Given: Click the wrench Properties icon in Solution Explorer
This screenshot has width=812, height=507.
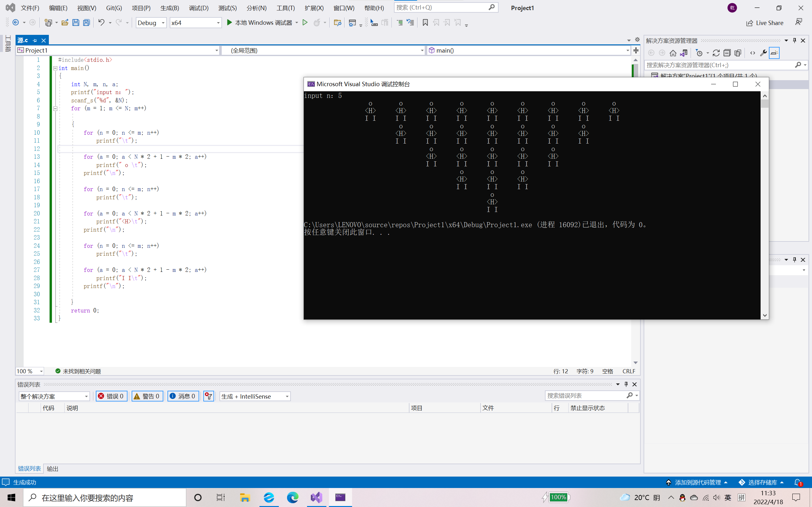Looking at the screenshot, I should click(x=763, y=53).
